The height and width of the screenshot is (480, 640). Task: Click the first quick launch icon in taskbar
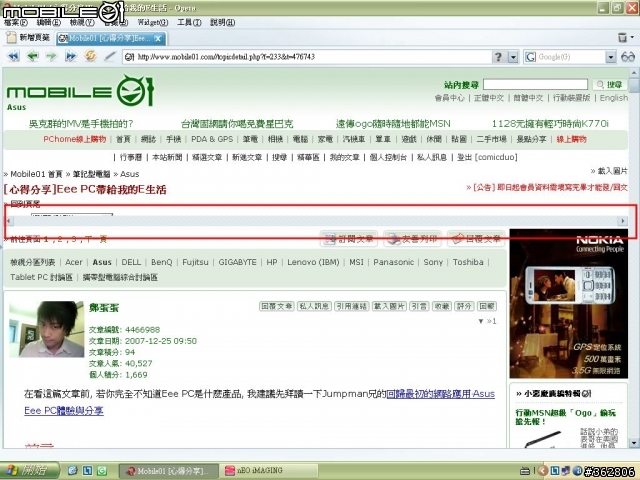73,471
